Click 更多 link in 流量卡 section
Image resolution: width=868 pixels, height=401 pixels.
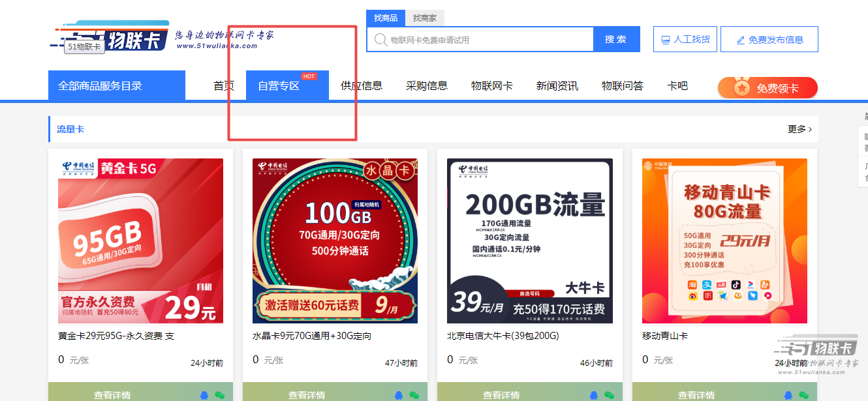[x=799, y=129]
